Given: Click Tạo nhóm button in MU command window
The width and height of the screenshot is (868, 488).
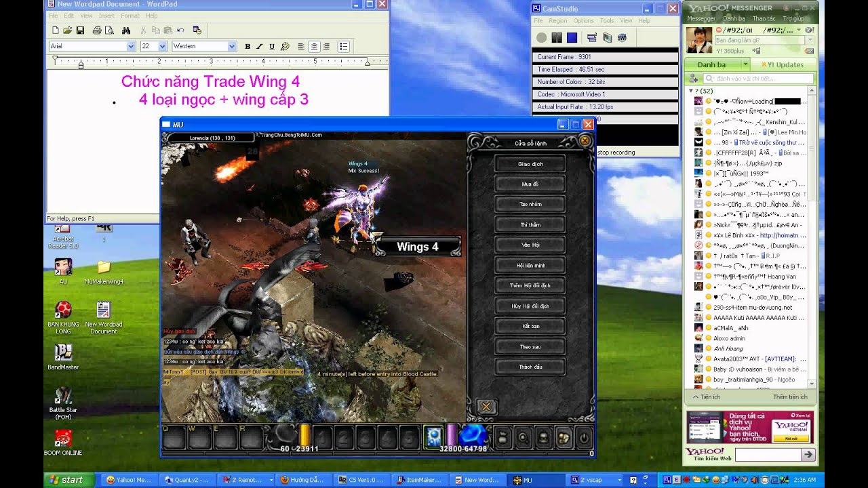Looking at the screenshot, I should (x=530, y=205).
